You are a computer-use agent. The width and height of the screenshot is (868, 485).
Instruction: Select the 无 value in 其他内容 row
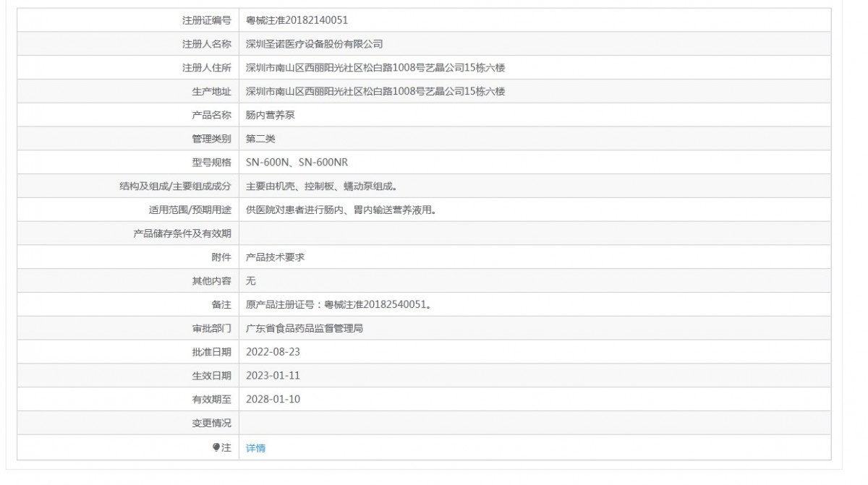pyautogui.click(x=251, y=280)
